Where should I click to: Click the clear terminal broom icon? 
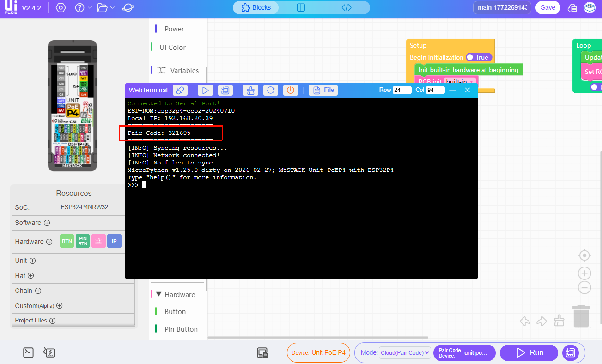coord(250,90)
